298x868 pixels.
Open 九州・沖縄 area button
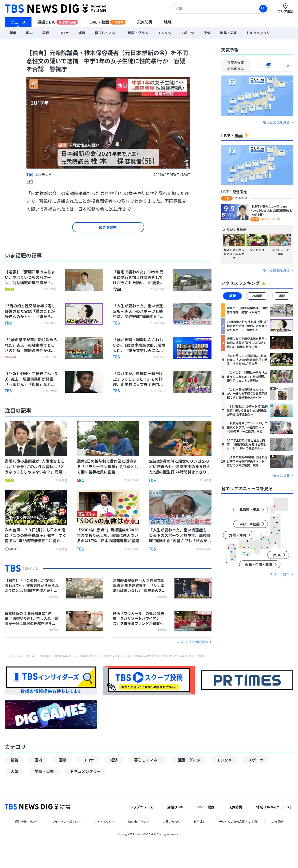pos(239,535)
